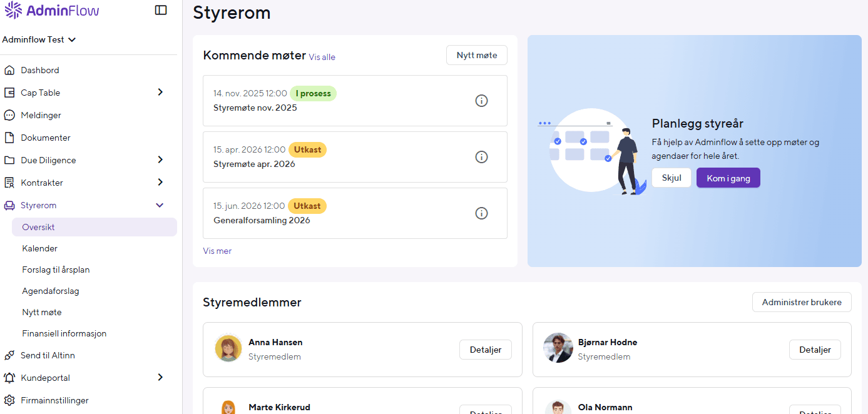This screenshot has height=414, width=868.
Task: Open Detaljer for Anna Hansen
Action: point(486,350)
